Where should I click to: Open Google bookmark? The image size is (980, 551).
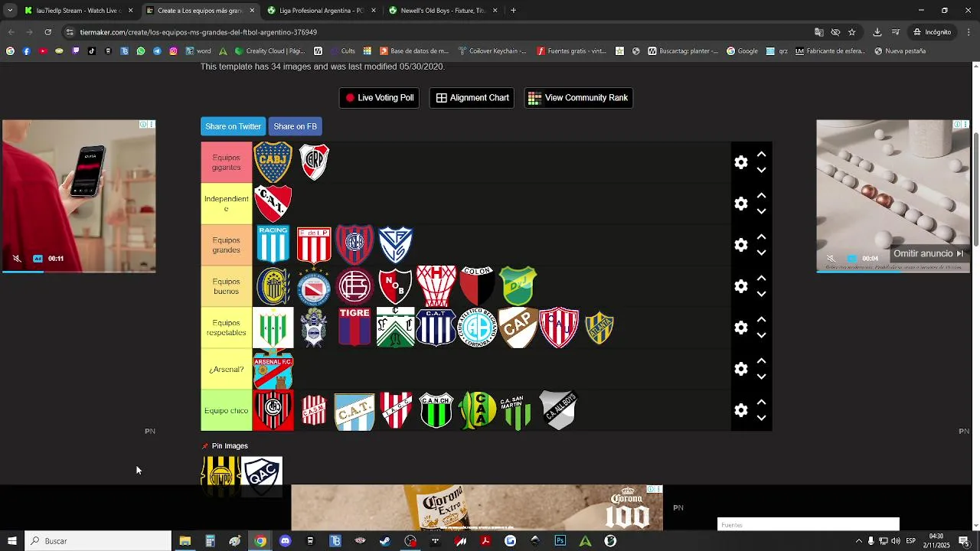pyautogui.click(x=742, y=51)
